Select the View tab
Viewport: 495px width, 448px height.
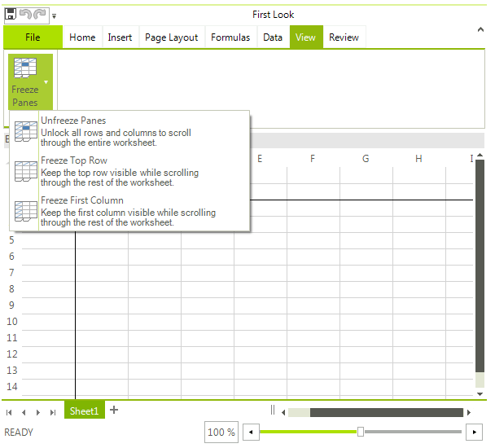click(305, 37)
